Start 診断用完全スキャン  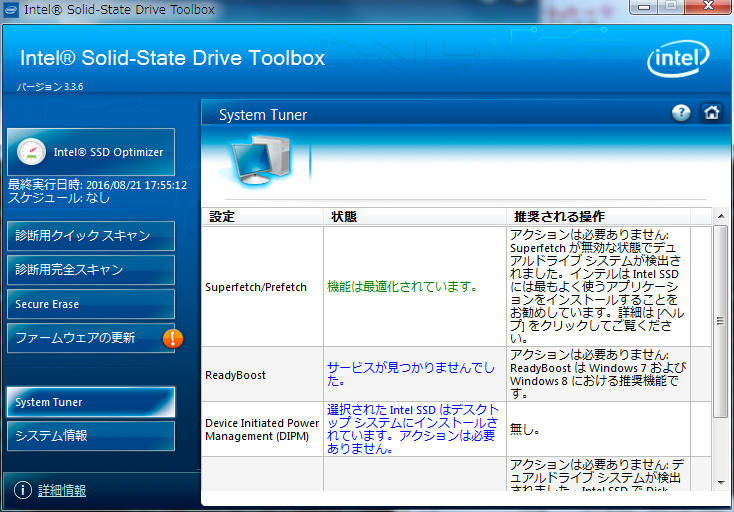[91, 270]
